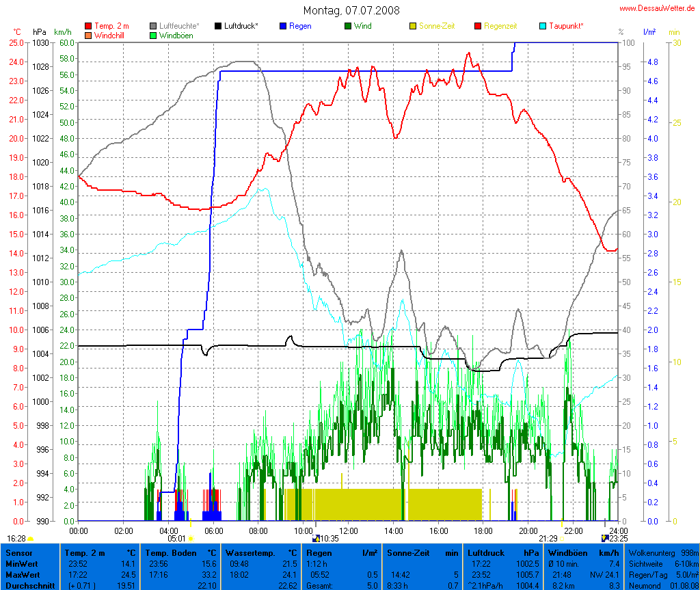
Task: Click the yellow Sonne-Zeit legend square
Action: click(413, 26)
